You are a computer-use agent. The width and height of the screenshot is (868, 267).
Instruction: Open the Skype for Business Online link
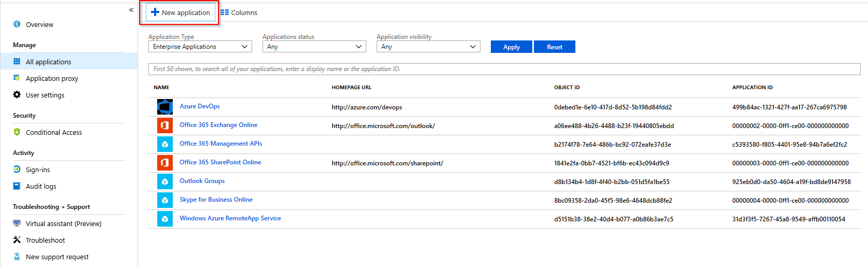point(216,200)
